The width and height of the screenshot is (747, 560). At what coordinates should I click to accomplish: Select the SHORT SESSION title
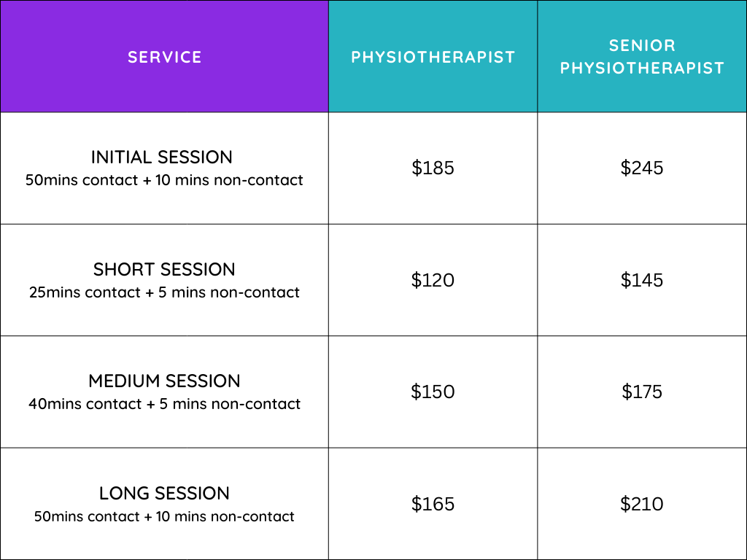pos(164,270)
